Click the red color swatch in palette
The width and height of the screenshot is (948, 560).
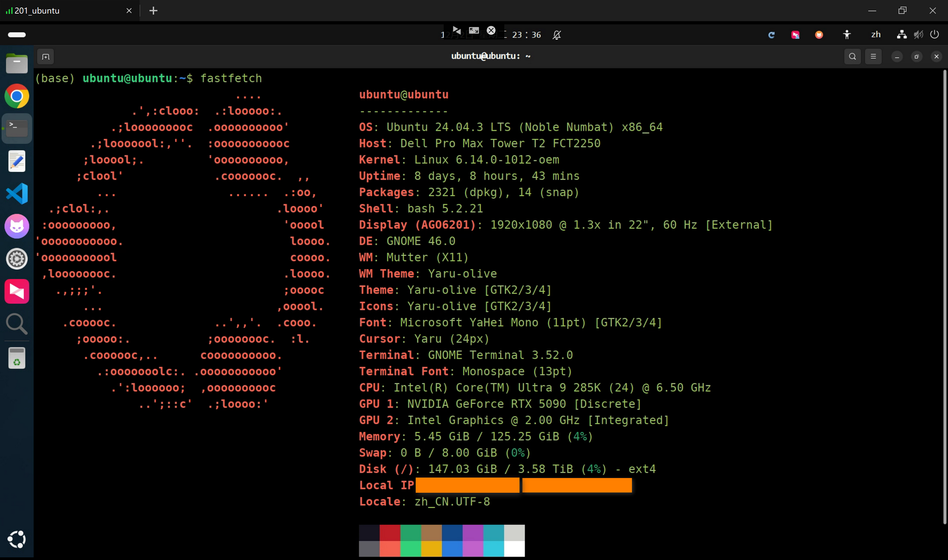point(390,533)
